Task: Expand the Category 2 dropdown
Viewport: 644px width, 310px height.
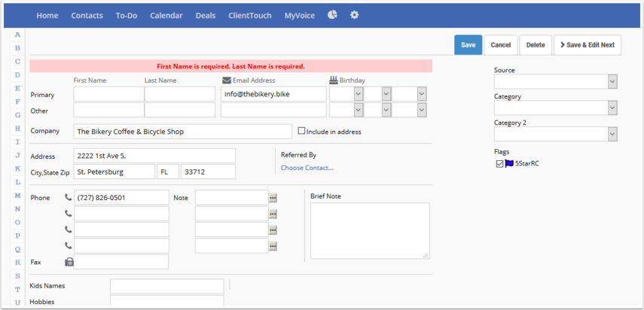Action: click(x=612, y=134)
